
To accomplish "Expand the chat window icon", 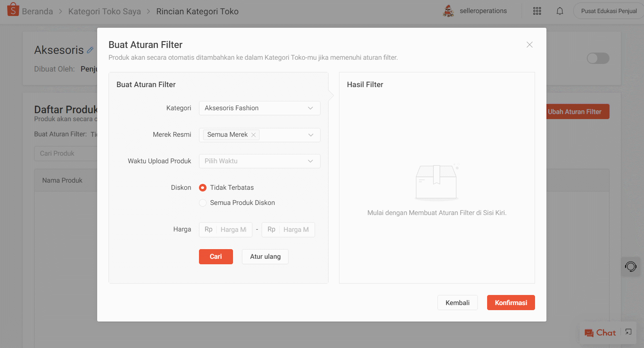I will (628, 332).
